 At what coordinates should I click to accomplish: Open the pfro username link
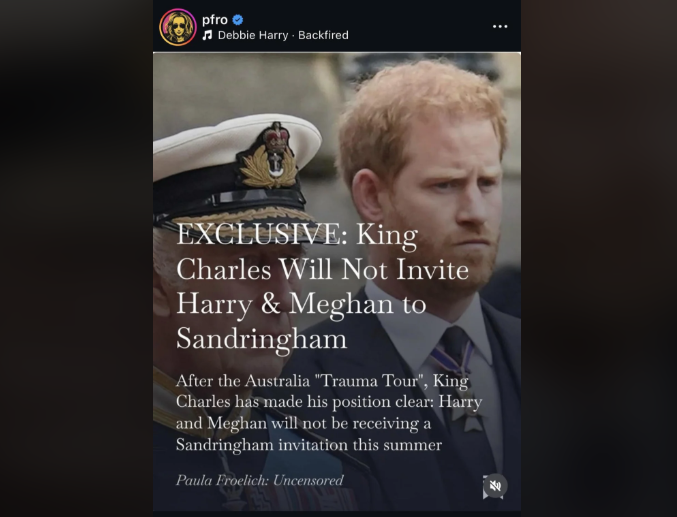coord(215,19)
